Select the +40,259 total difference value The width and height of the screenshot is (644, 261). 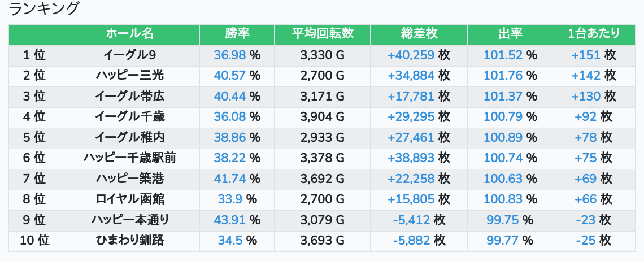click(x=411, y=55)
